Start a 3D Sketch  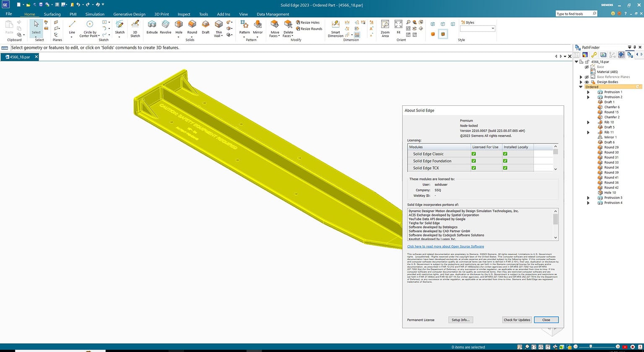coord(135,29)
